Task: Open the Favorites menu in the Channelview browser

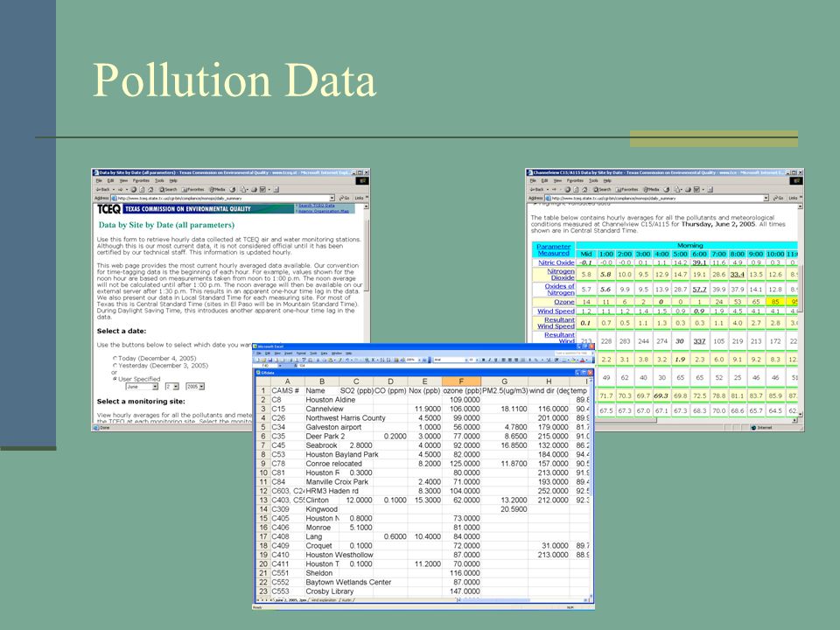Action: 576,180
